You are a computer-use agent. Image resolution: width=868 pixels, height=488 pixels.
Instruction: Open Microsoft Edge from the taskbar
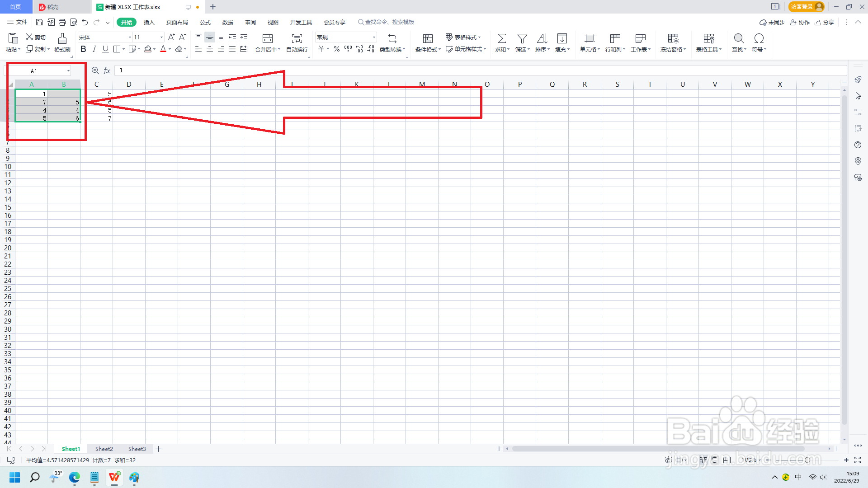75,477
